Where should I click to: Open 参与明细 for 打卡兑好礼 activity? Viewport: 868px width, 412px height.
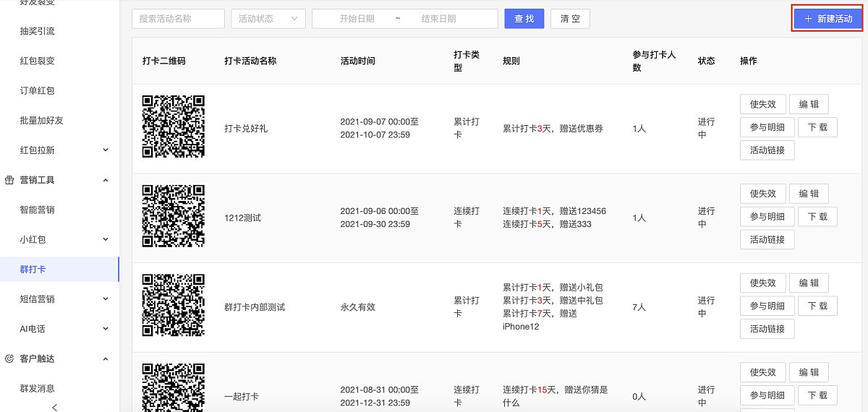[x=767, y=127]
